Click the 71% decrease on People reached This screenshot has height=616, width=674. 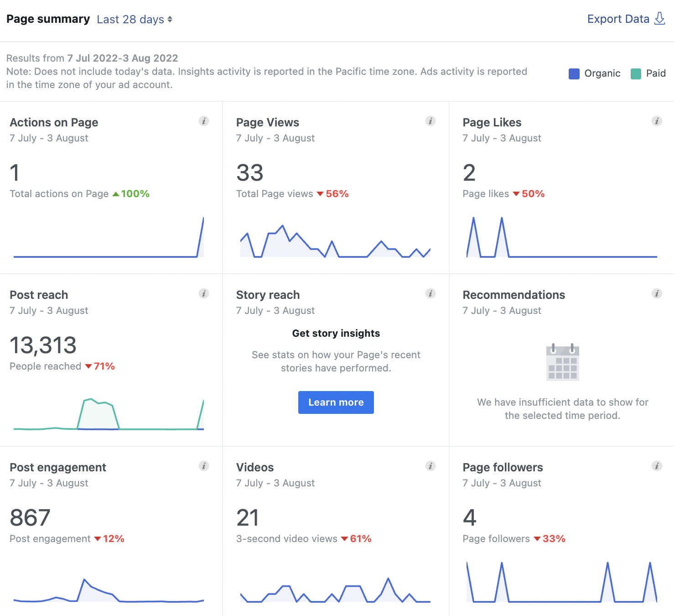pos(100,366)
